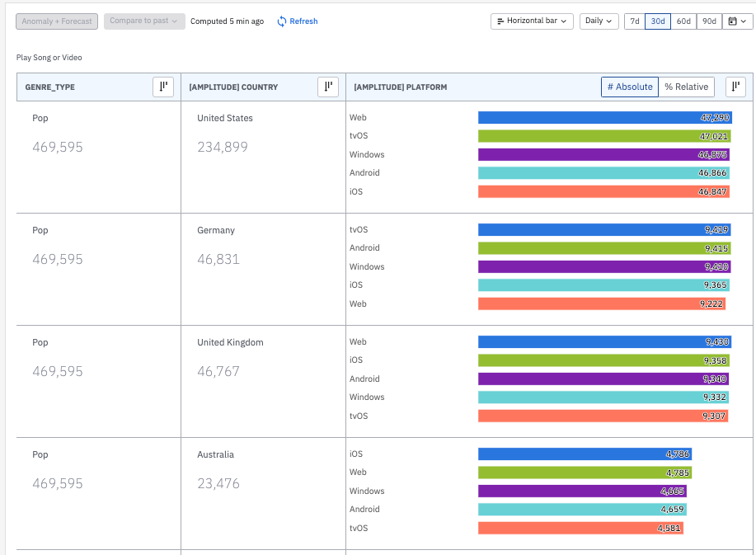Select the 30d time range tab
The image size is (756, 555).
658,21
